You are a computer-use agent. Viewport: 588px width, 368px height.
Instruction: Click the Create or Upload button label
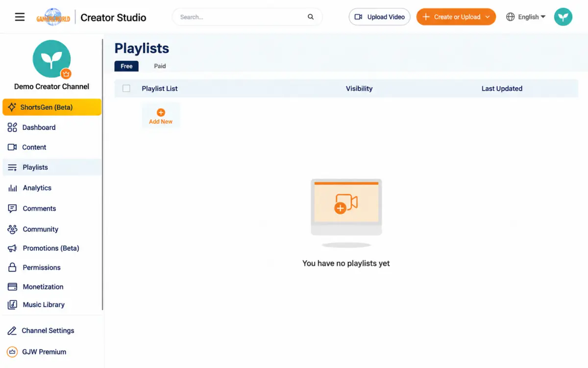click(x=457, y=17)
